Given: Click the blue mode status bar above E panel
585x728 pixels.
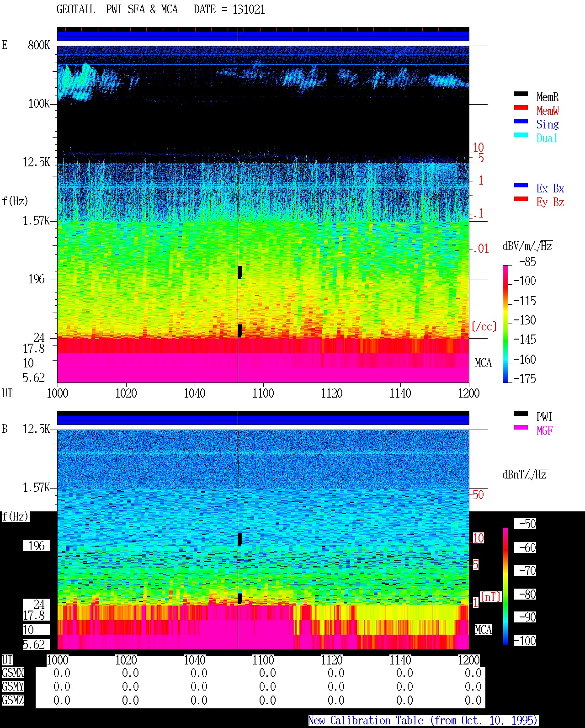Looking at the screenshot, I should (x=263, y=36).
